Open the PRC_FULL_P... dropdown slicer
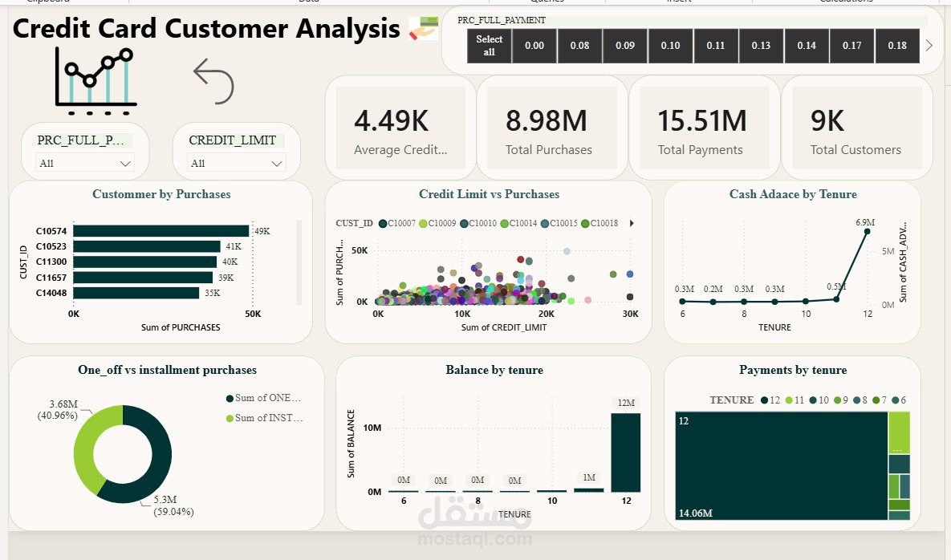This screenshot has height=560, width=951. pyautogui.click(x=85, y=163)
